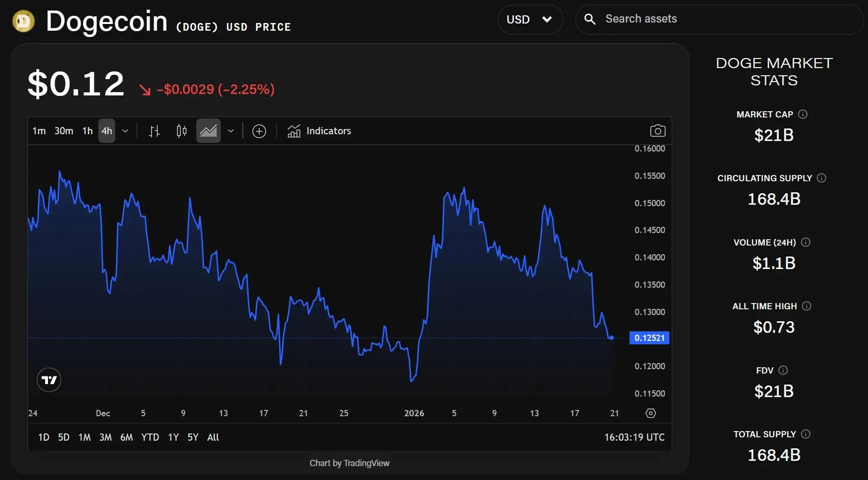Select the 1M date range
The image size is (868, 480).
pyautogui.click(x=84, y=437)
